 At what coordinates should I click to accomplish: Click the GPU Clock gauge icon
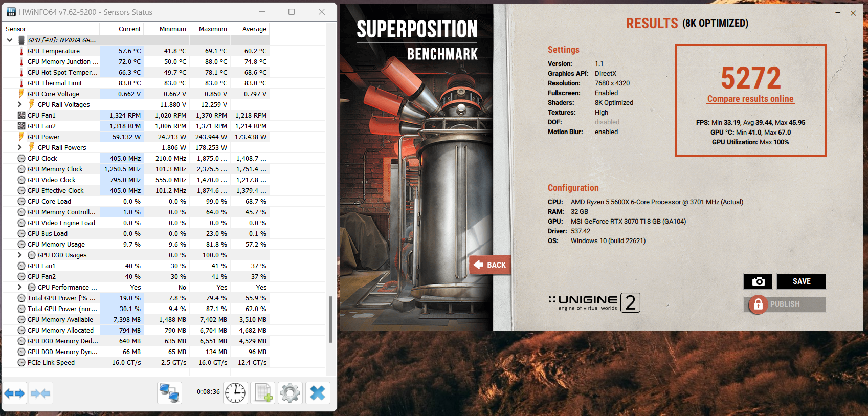pos(21,159)
